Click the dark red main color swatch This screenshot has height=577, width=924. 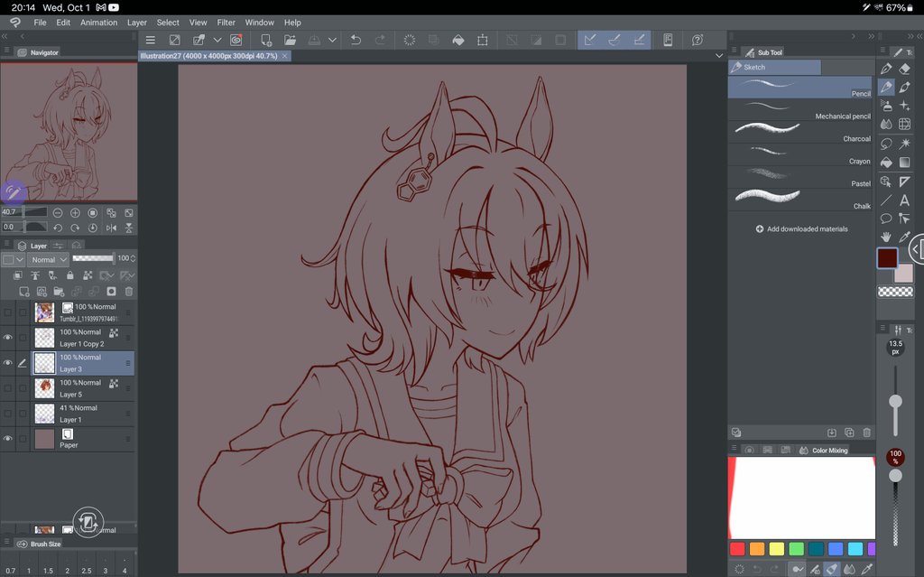[x=885, y=258]
